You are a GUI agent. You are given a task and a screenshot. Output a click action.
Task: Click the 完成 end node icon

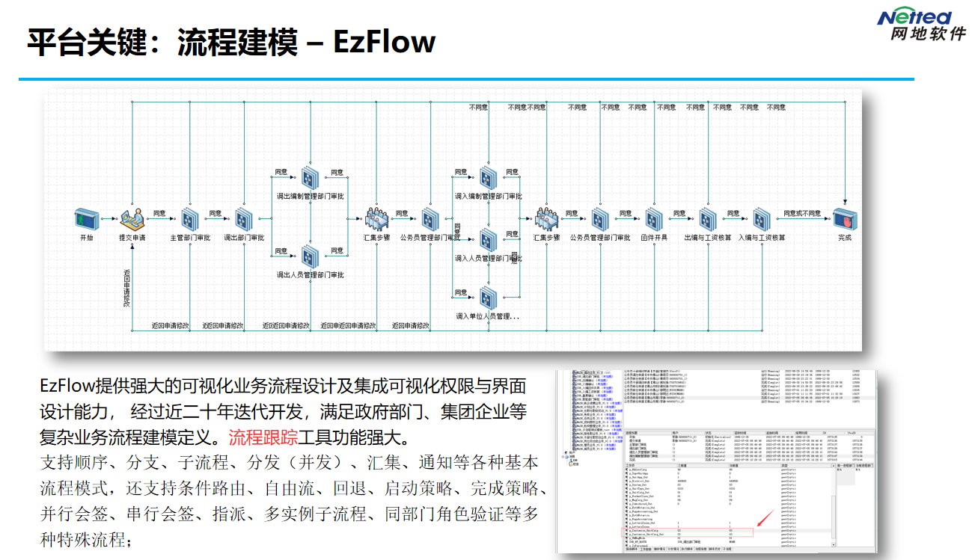845,221
